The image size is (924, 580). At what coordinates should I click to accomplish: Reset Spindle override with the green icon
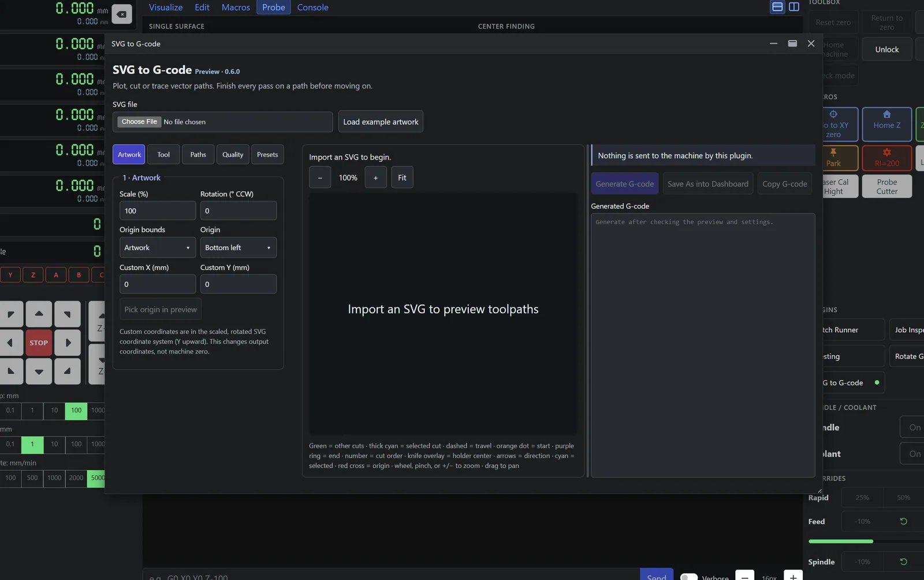[x=904, y=562]
